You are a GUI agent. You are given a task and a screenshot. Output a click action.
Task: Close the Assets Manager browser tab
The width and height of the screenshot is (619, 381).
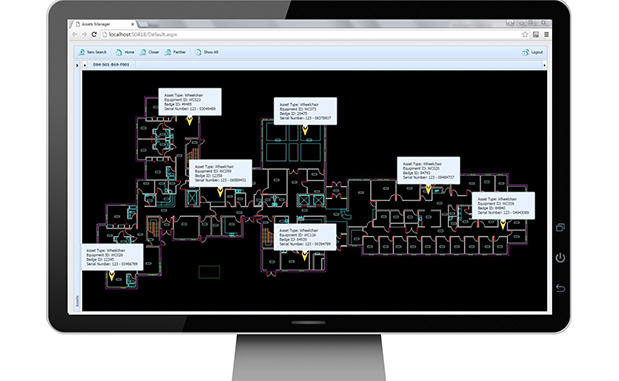coord(132,24)
